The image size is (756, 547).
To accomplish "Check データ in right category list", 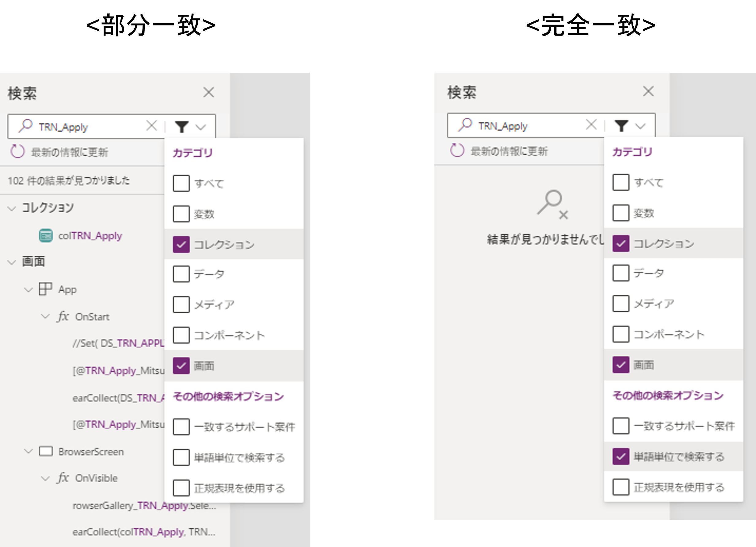I will (621, 273).
